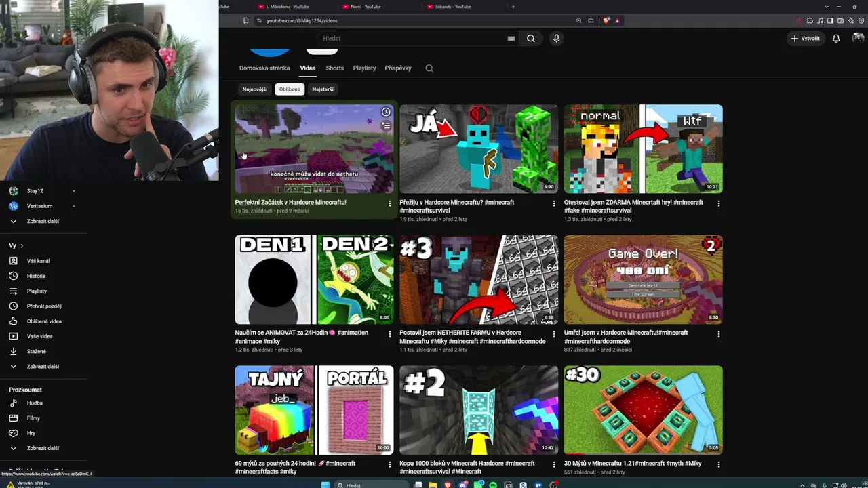Search within the channel using magnifier icon
The height and width of the screenshot is (488, 868).
(x=429, y=68)
